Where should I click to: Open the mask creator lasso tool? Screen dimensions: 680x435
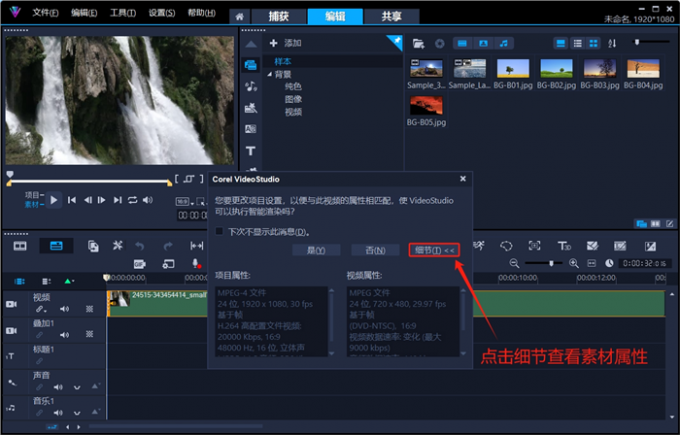click(506, 246)
